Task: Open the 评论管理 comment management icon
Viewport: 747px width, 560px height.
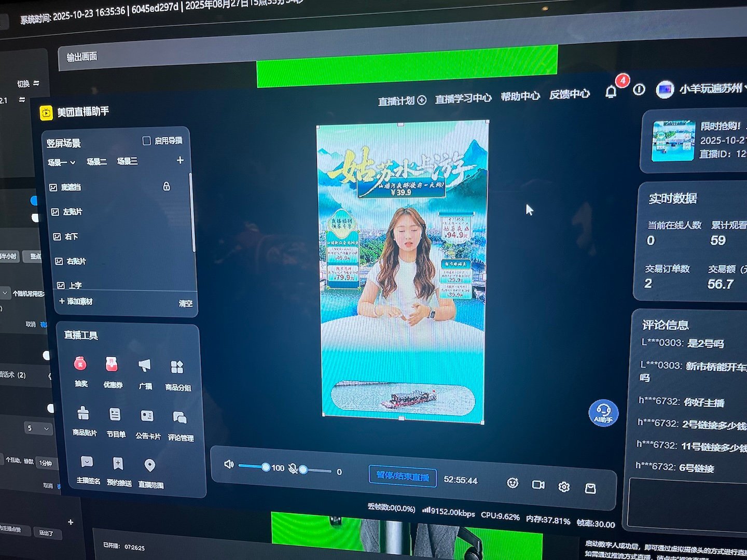Action: point(179,418)
